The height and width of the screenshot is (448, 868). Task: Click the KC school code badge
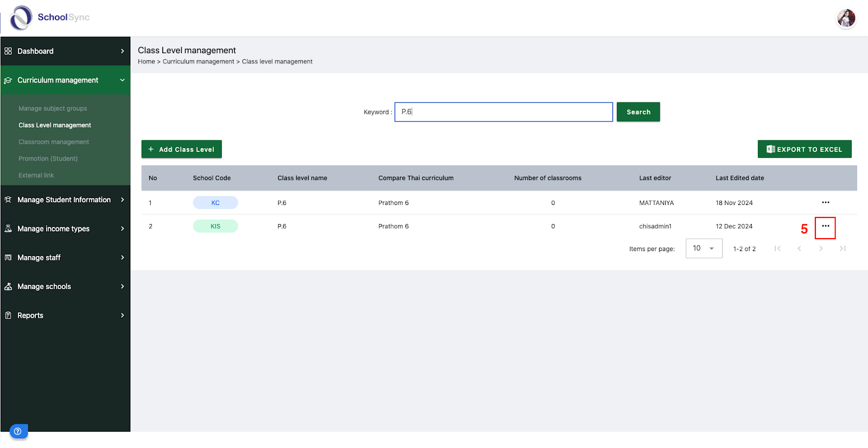[x=215, y=203]
